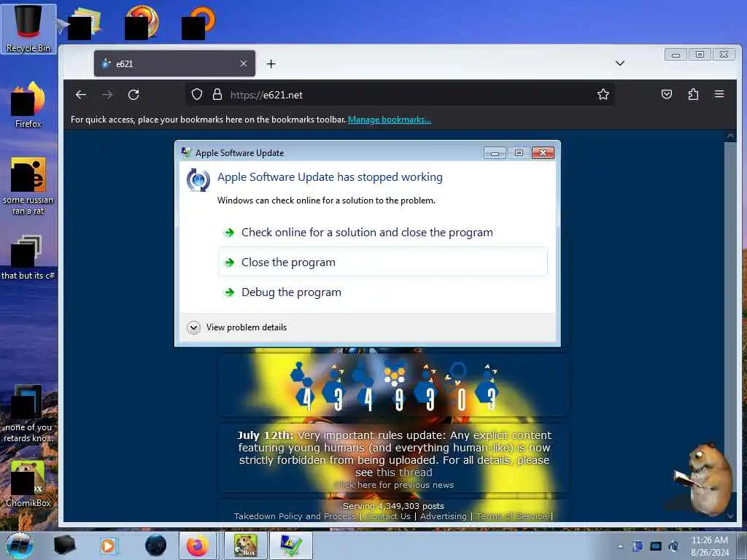747x560 pixels.
Task: Switch to ChomikBox in the taskbar
Action: pos(245,545)
